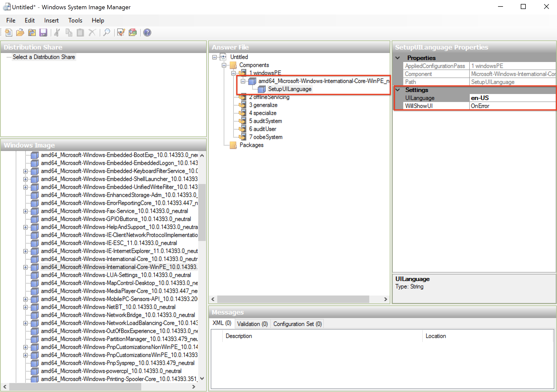Cut selection with the scissors icon
This screenshot has width=557, height=392.
[x=57, y=32]
